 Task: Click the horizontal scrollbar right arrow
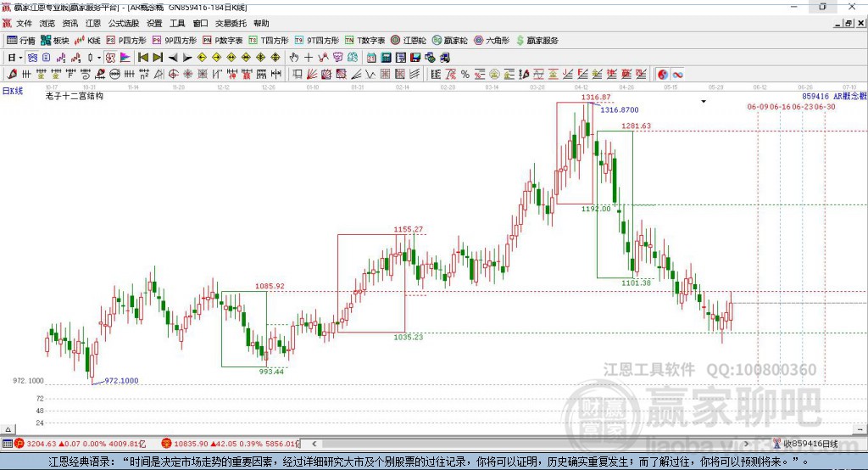746,444
